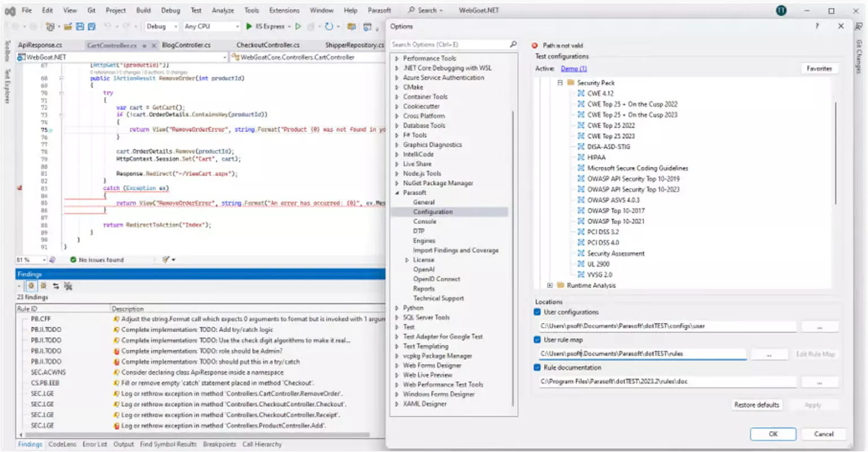Screen dimensions: 868x452
Task: Toggle the User configurations checkbox
Action: (x=537, y=312)
